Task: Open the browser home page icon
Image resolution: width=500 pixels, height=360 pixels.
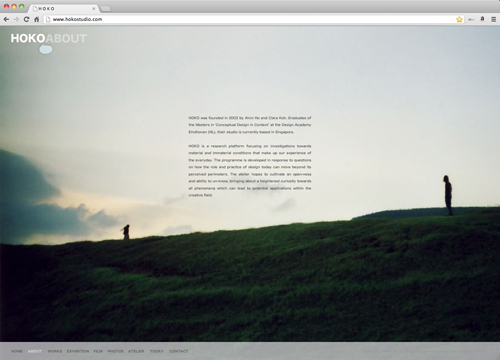Action: click(x=37, y=19)
